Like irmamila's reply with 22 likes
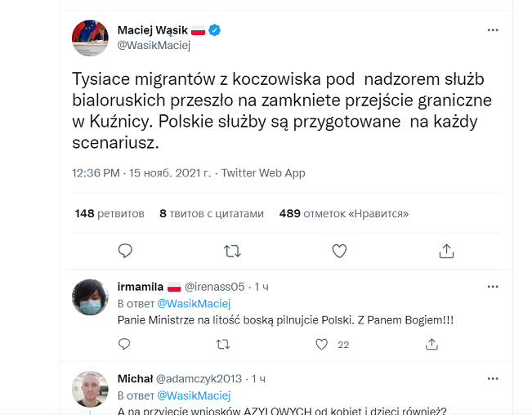Image resolution: width=532 pixels, height=415 pixels. pos(322,345)
